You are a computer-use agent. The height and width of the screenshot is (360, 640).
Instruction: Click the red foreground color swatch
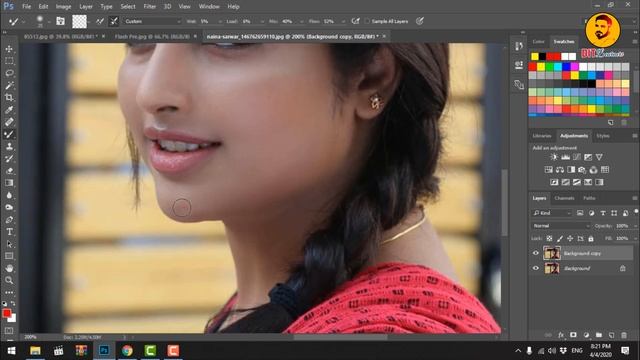7,313
